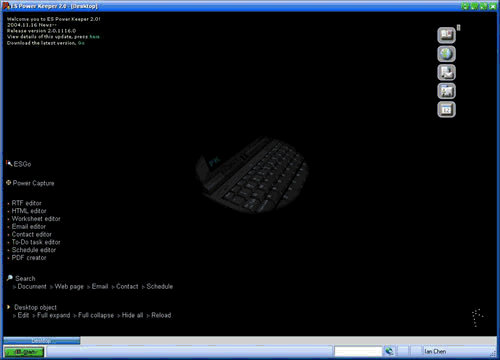The width and height of the screenshot is (500, 360).
Task: Open the calendar icon in right panel
Action: tap(446, 110)
